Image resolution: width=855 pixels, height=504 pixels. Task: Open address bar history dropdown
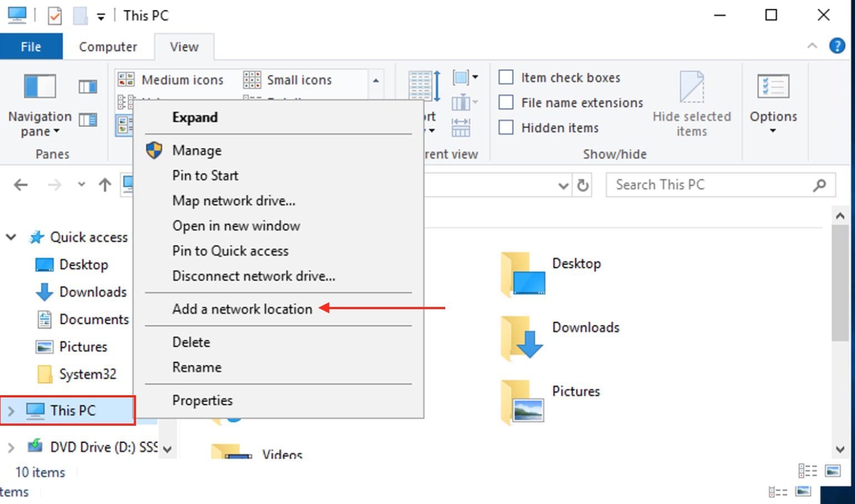click(563, 185)
